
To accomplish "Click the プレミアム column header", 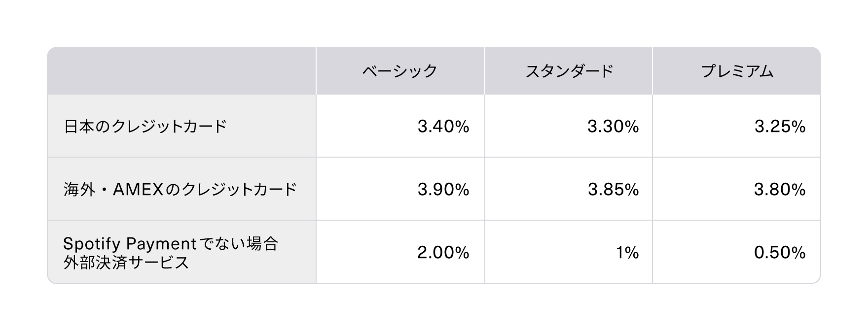I will pyautogui.click(x=737, y=71).
